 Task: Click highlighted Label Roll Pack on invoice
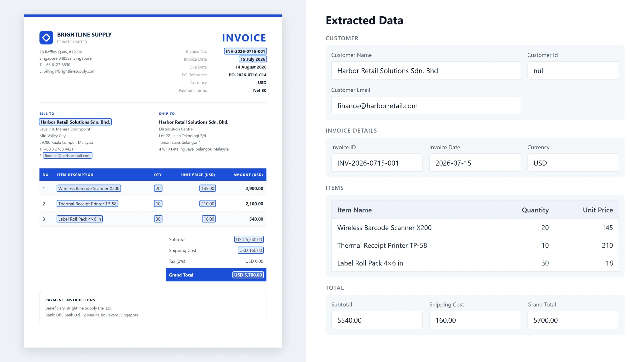80,219
